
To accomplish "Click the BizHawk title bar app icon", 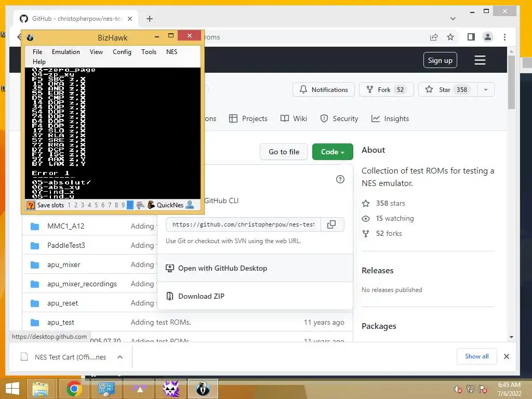I will (30, 37).
